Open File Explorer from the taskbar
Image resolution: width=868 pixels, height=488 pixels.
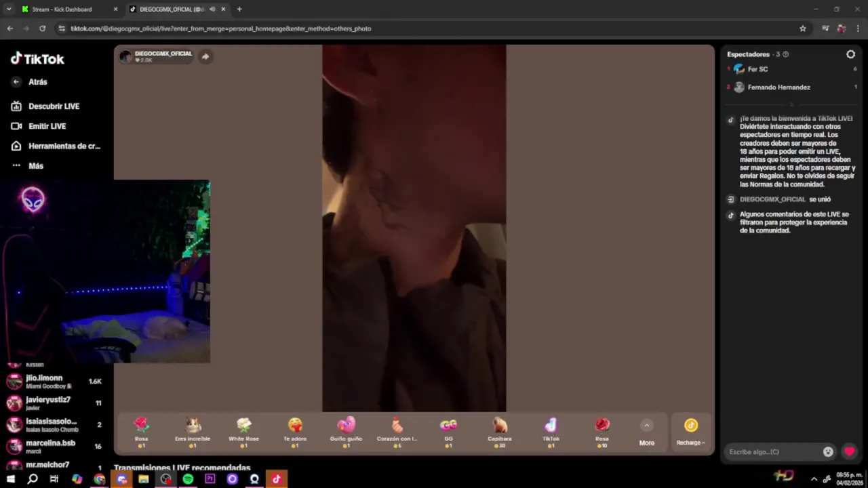144,479
